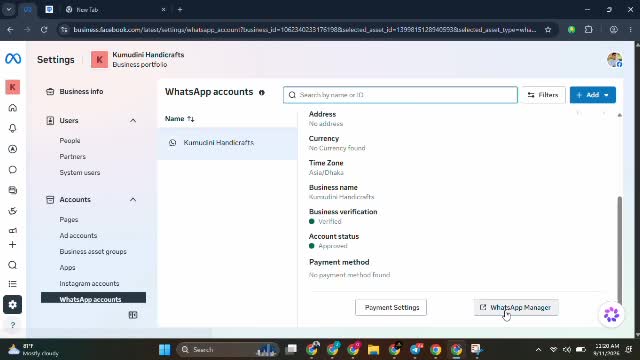Open Partners settings page

tap(73, 156)
